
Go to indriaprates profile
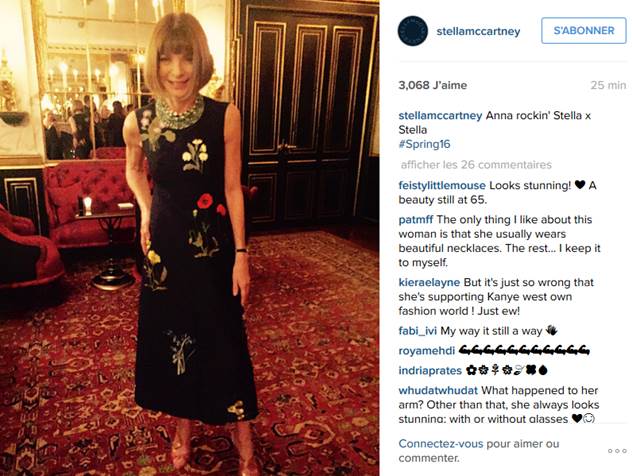point(430,371)
